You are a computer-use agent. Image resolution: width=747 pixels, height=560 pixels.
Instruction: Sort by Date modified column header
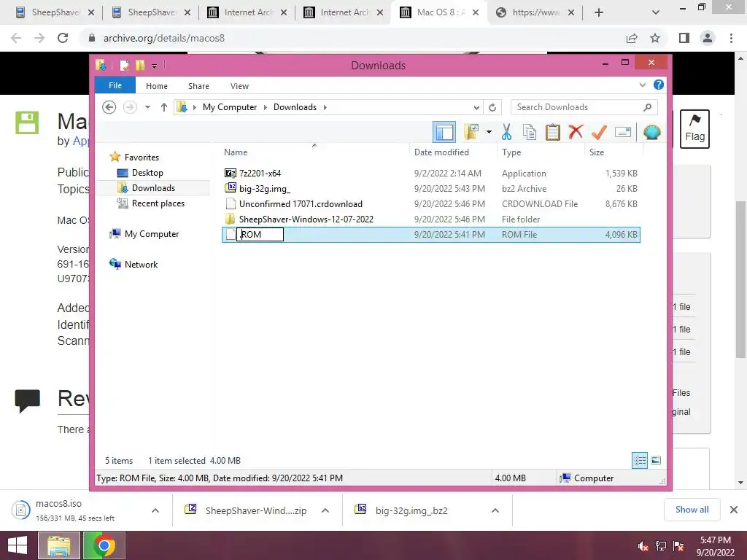pyautogui.click(x=453, y=152)
